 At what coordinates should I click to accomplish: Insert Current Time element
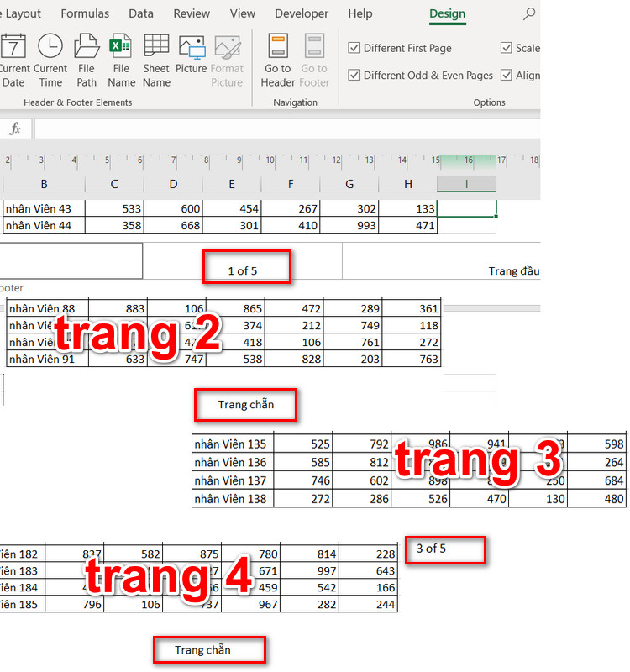pos(50,60)
